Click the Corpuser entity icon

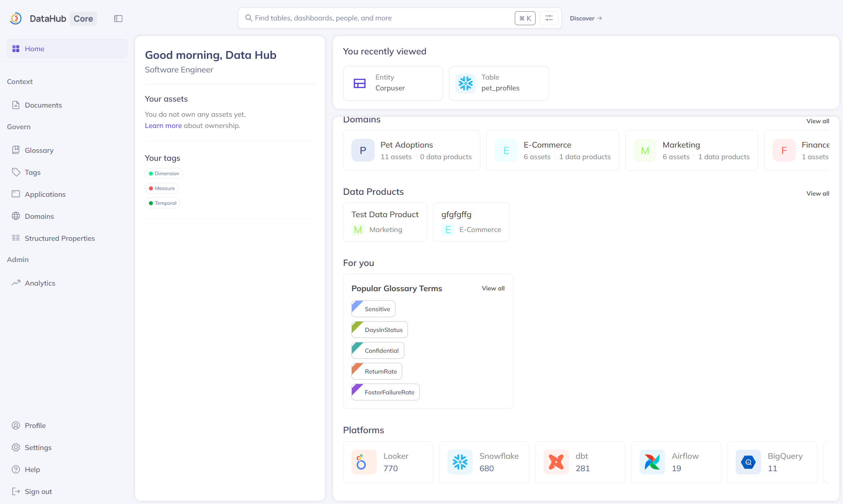click(359, 83)
